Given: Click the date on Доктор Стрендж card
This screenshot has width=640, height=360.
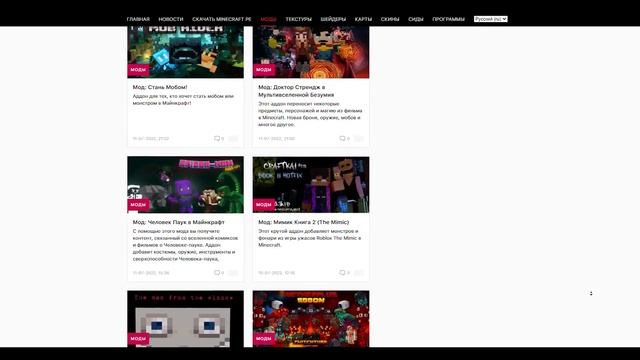Looking at the screenshot, I should click(x=276, y=139).
